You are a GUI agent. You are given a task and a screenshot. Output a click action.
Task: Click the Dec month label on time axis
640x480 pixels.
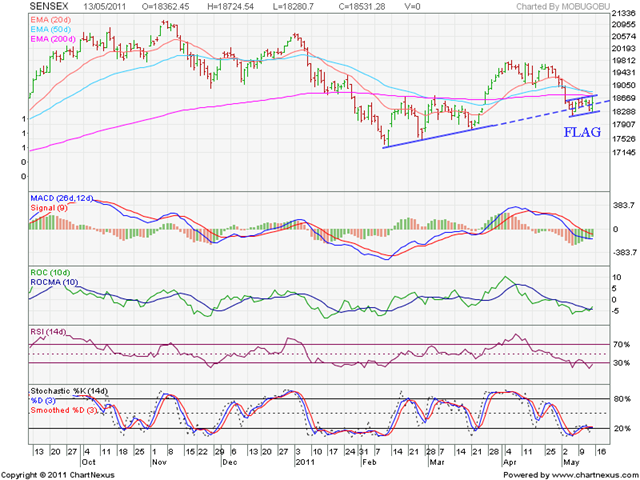point(229,462)
